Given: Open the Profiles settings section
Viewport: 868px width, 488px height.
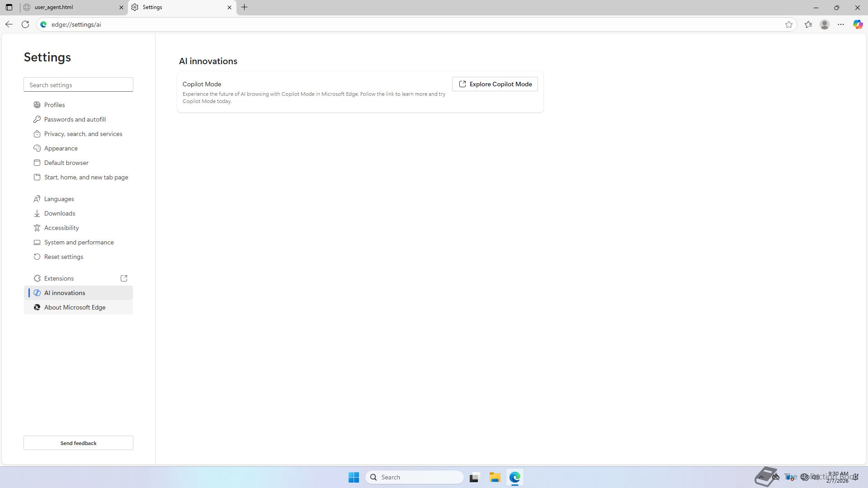Looking at the screenshot, I should [x=54, y=105].
